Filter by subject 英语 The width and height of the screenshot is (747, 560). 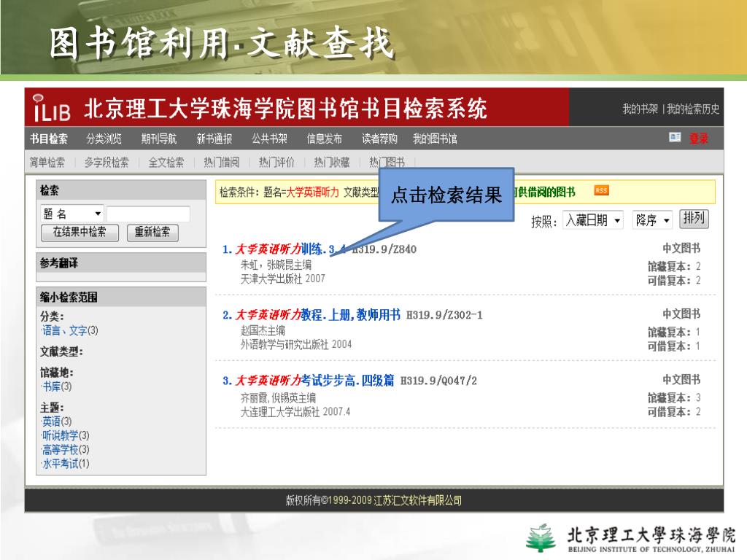(x=52, y=421)
